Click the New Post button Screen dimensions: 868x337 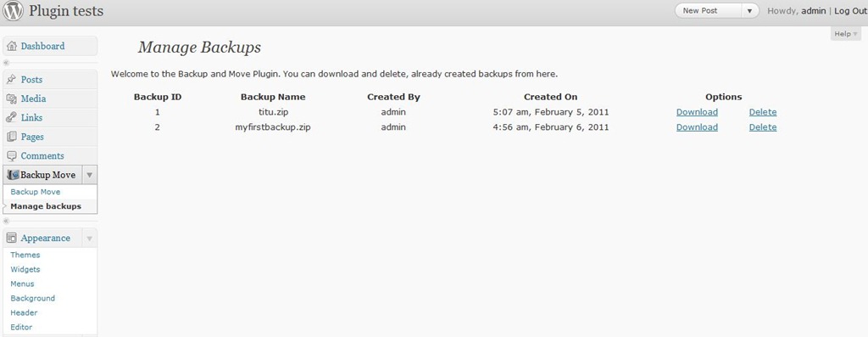(x=708, y=10)
